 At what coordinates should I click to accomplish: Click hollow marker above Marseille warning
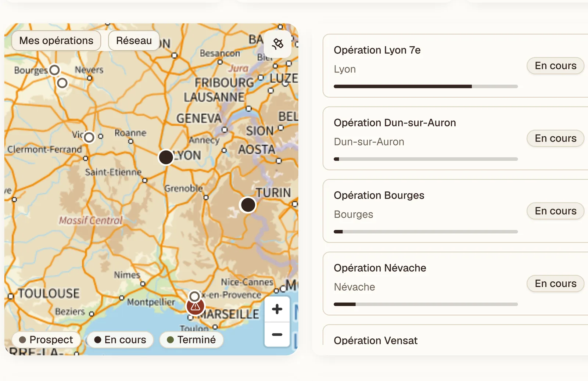tap(195, 296)
